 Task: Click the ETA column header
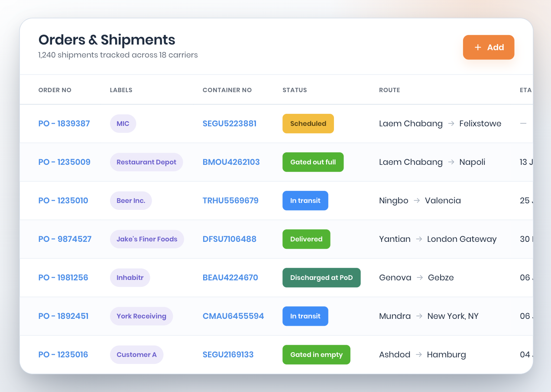[x=525, y=90]
